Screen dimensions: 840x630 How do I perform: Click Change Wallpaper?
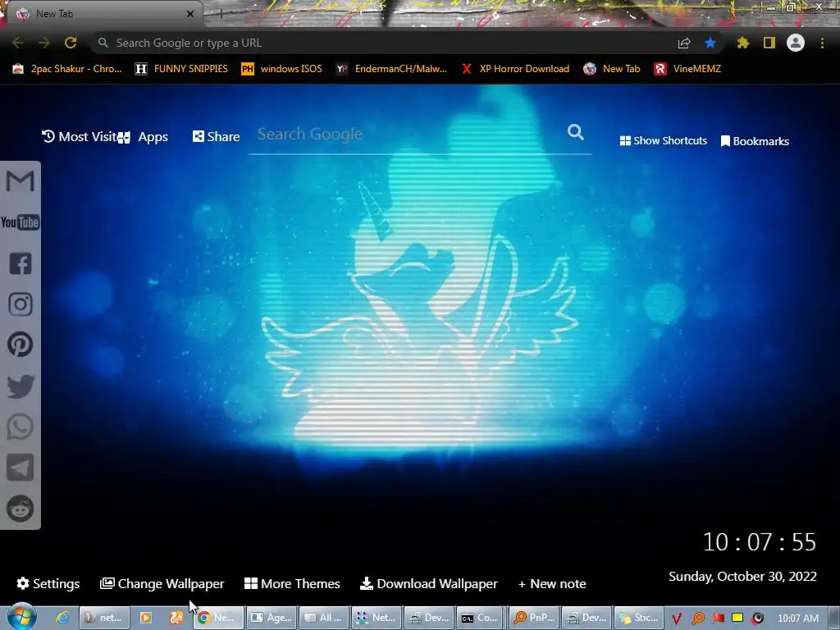[x=162, y=583]
